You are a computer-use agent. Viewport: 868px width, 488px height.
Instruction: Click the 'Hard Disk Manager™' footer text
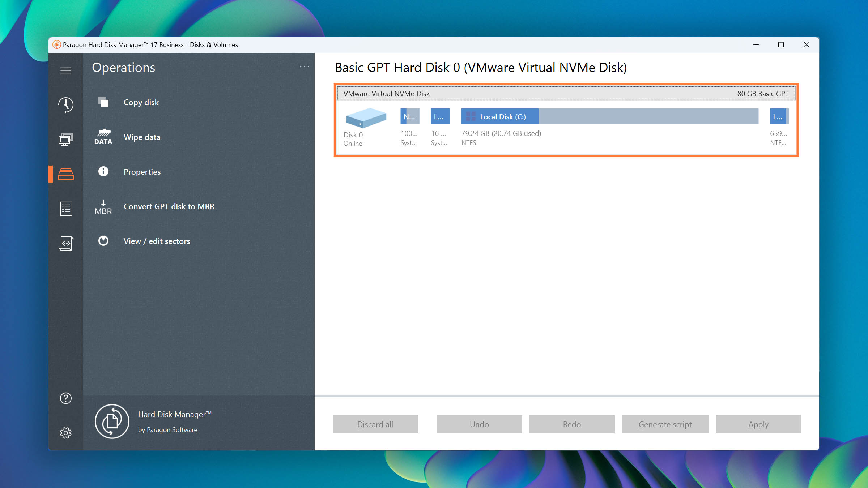pyautogui.click(x=175, y=414)
